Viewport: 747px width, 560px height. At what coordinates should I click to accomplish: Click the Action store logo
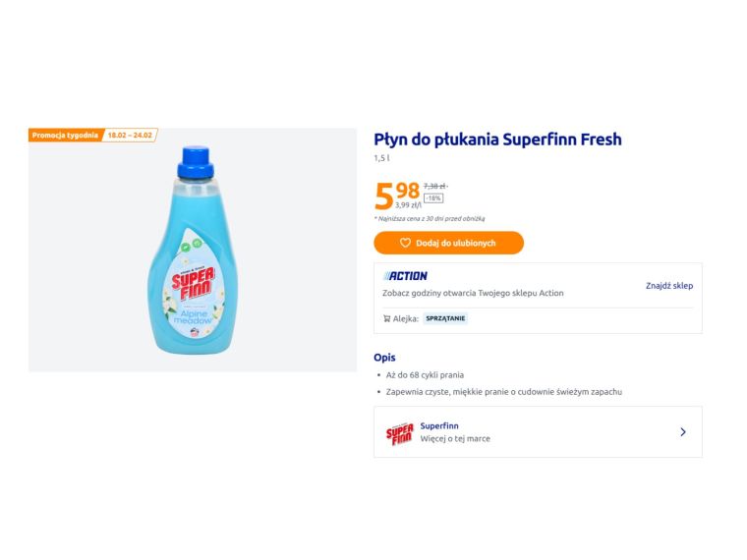pos(405,276)
